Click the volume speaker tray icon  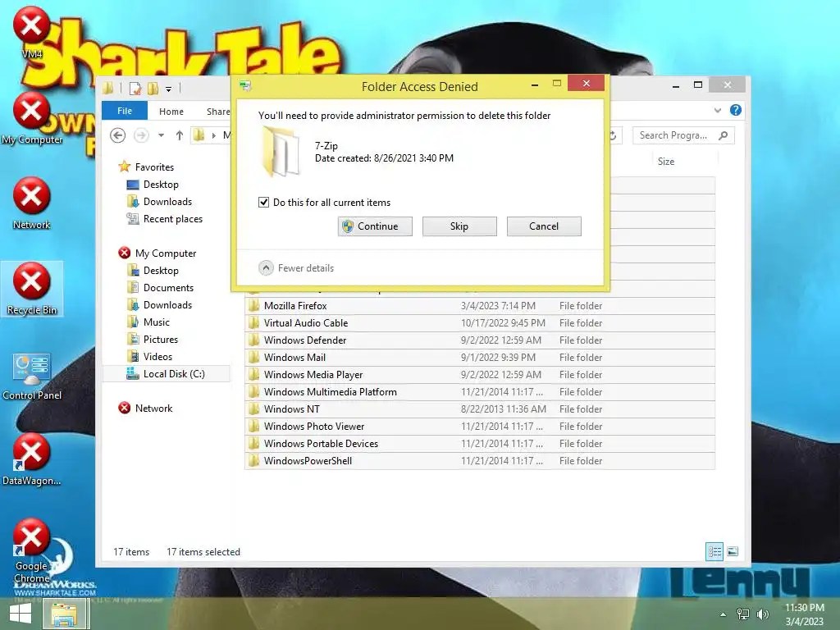[762, 614]
